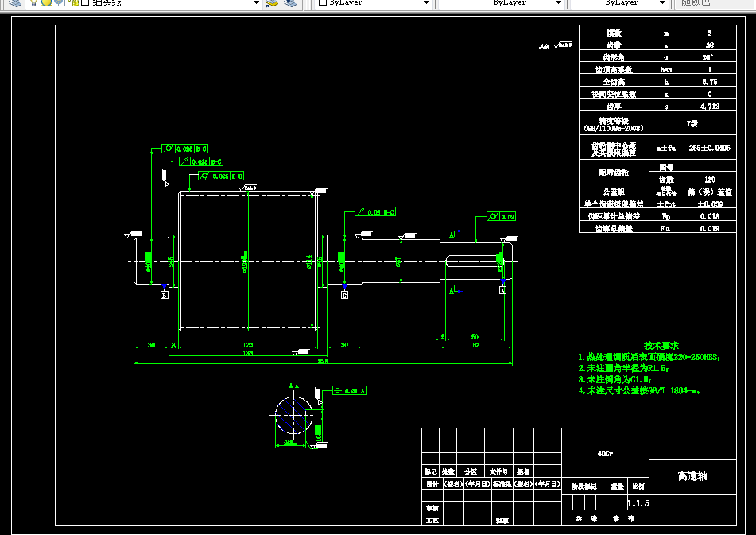This screenshot has width=756, height=535.
Task: Select the 技术要求 heading text
Action: (661, 346)
